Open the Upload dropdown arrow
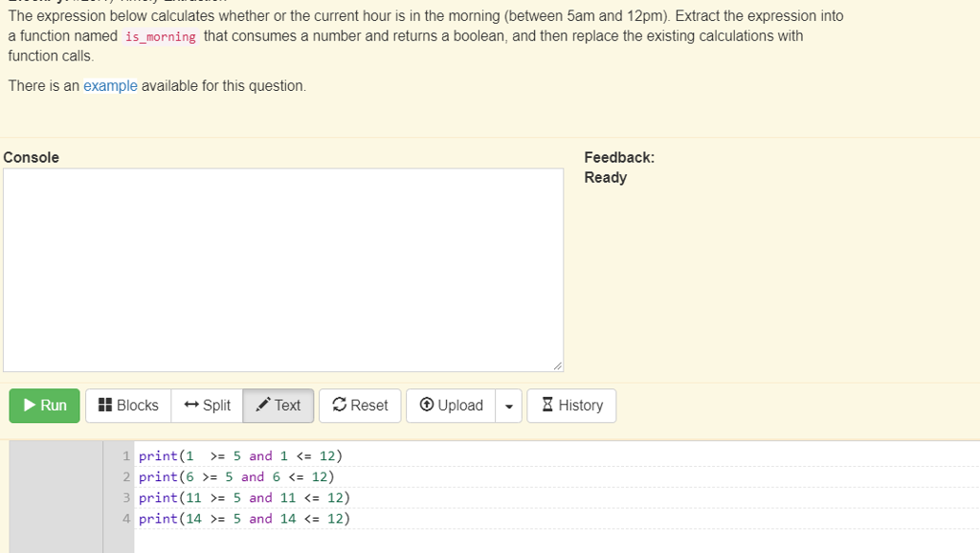Viewport: 980px width, 553px height. (x=509, y=406)
